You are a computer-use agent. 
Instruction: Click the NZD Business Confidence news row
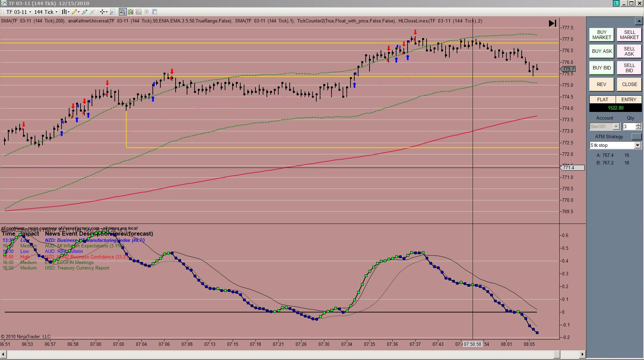66,257
